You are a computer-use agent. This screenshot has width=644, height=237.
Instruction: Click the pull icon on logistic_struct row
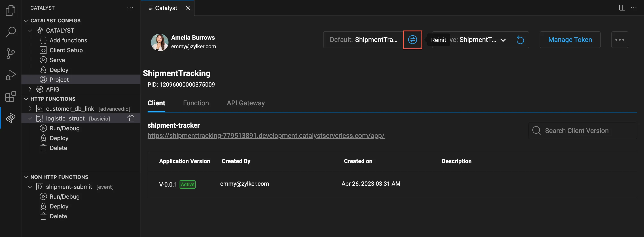pos(131,118)
